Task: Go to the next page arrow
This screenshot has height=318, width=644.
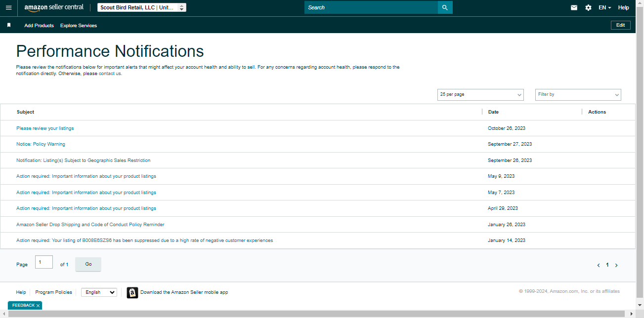Action: pos(616,265)
